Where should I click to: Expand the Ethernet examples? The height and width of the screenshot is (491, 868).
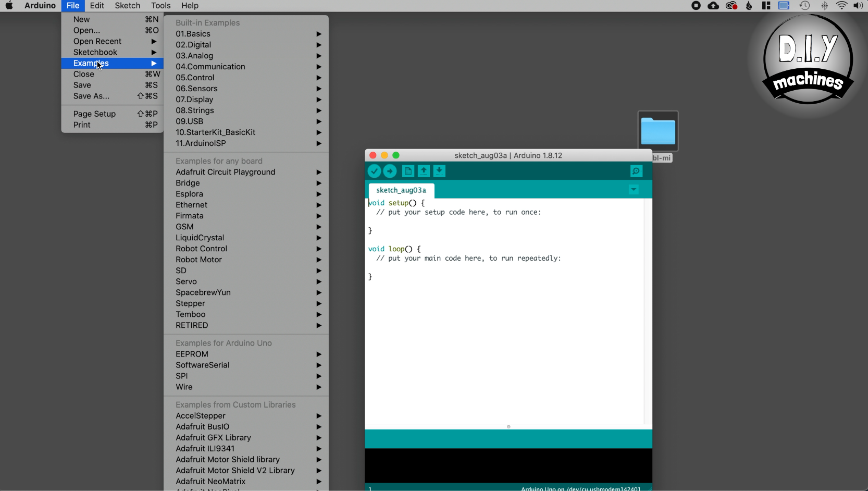[246, 205]
